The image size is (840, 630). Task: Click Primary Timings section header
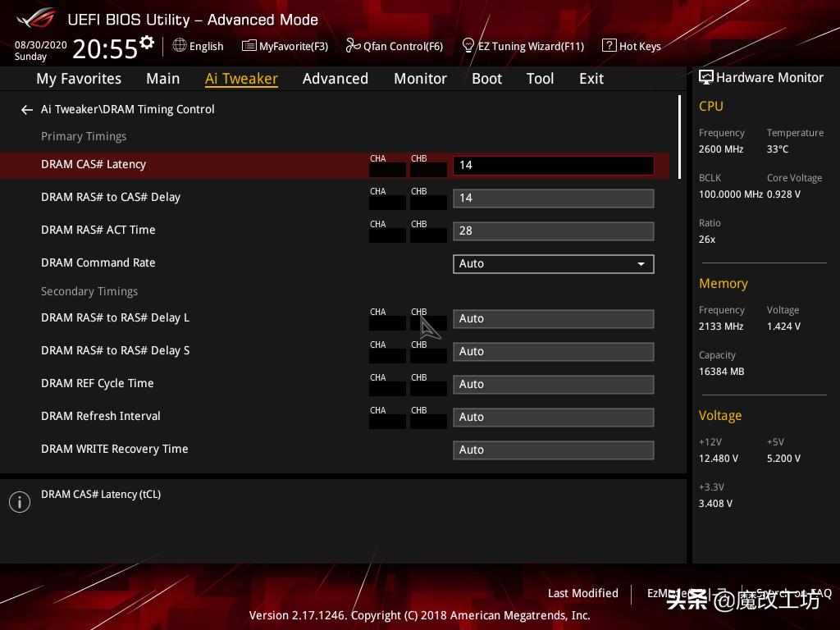[84, 137]
